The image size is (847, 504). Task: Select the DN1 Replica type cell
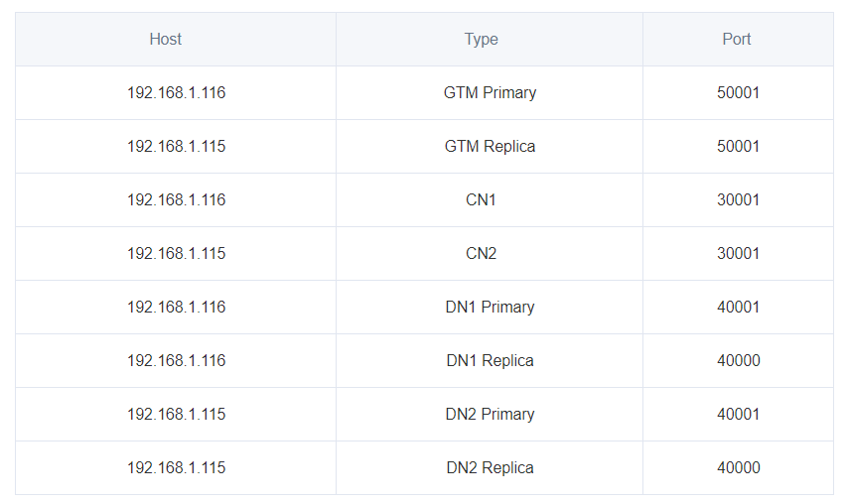click(490, 361)
